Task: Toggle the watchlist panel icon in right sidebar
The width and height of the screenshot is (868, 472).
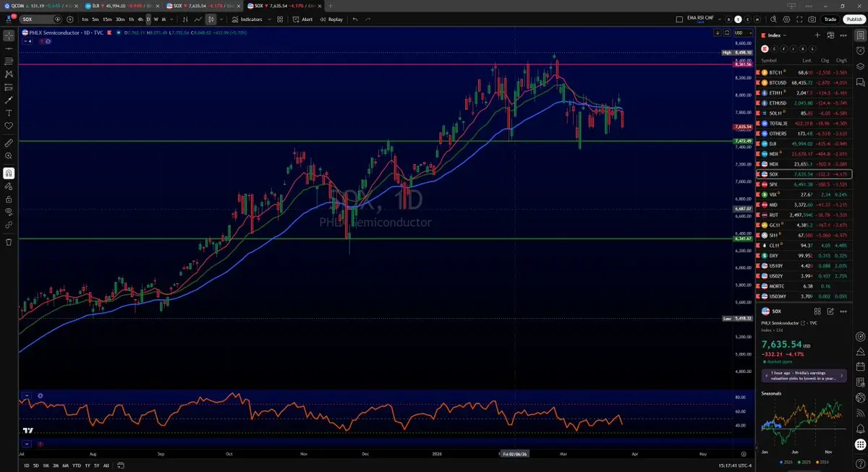Action: pyautogui.click(x=860, y=35)
